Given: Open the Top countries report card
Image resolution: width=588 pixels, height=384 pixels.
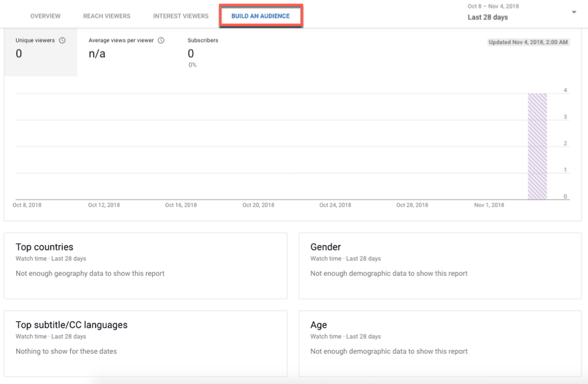Looking at the screenshot, I should tap(145, 265).
